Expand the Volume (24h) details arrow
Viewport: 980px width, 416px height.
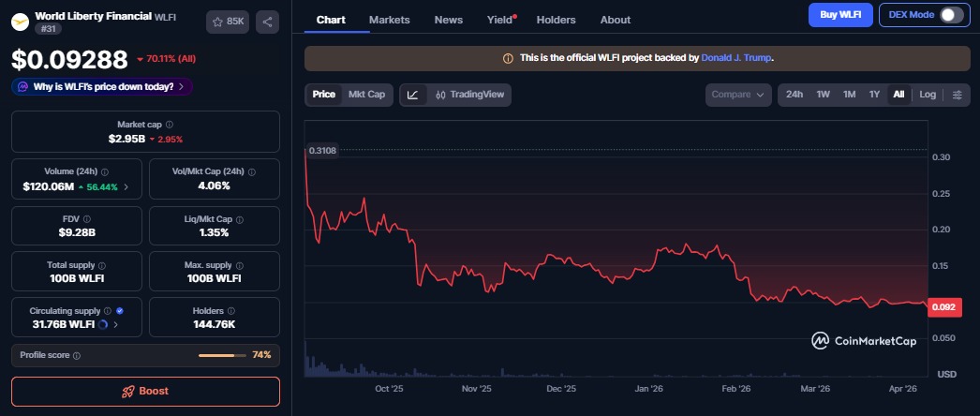coord(126,187)
